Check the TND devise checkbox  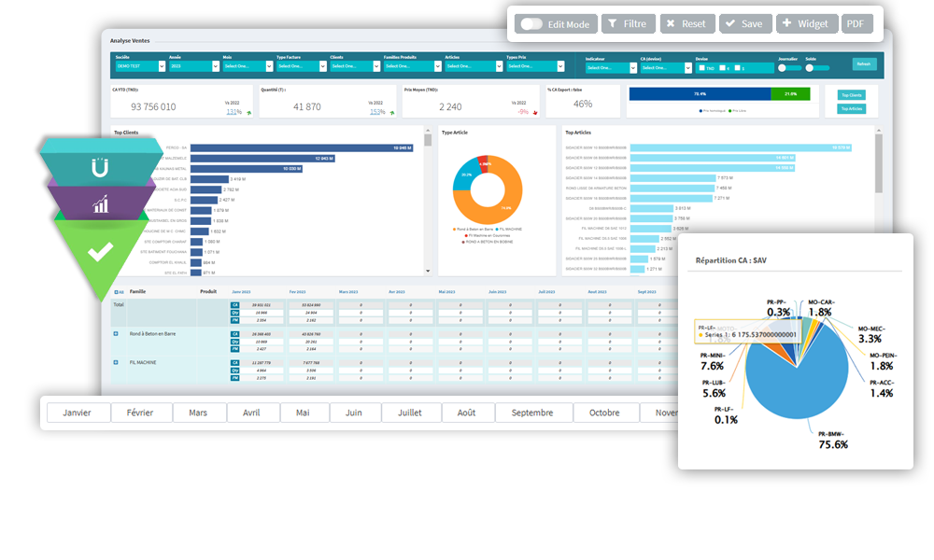click(x=701, y=67)
